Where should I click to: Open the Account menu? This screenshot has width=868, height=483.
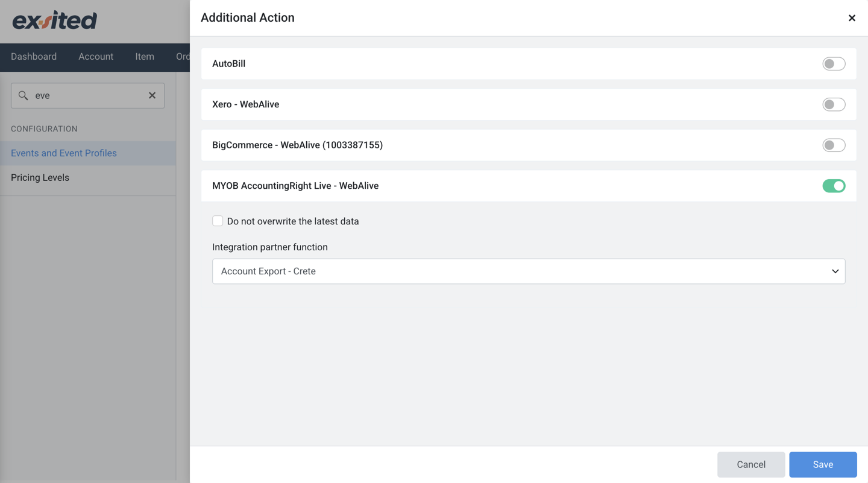click(x=96, y=57)
